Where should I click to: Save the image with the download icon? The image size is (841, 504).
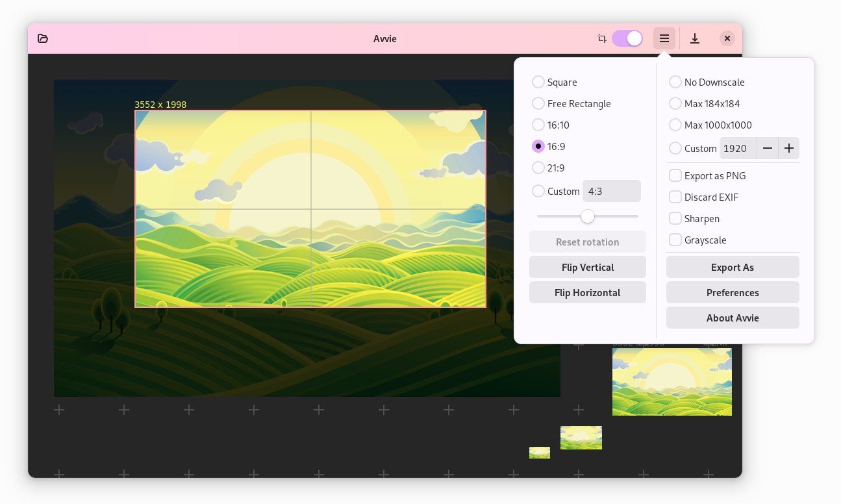pyautogui.click(x=695, y=38)
